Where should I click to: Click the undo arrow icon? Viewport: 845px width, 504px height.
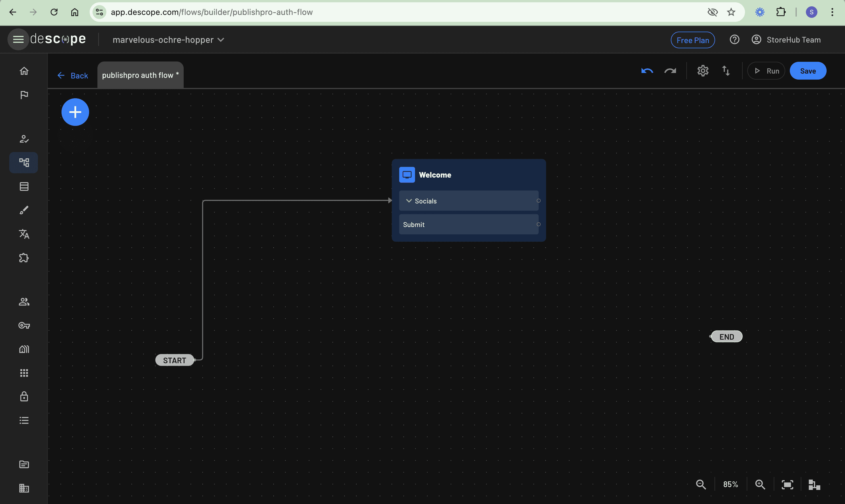point(647,71)
